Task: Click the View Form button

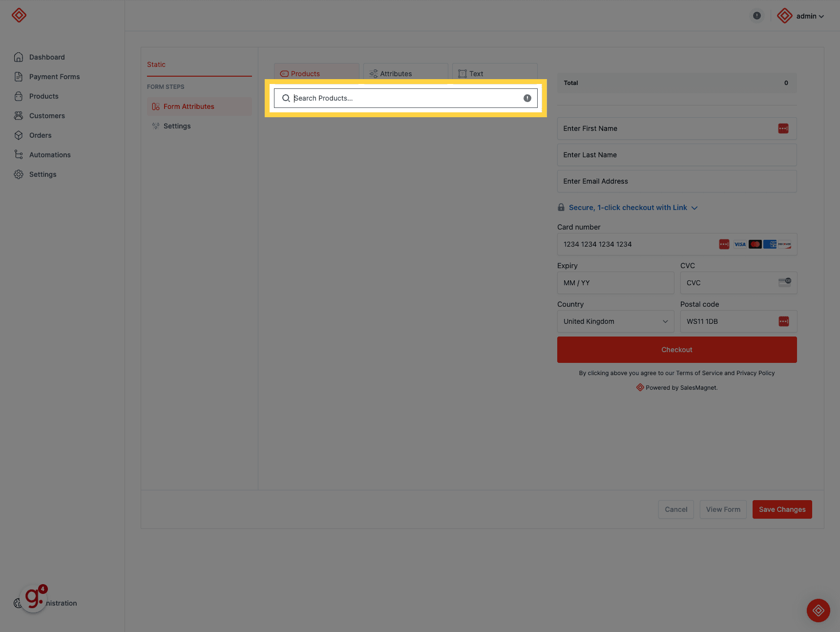Action: [x=723, y=509]
